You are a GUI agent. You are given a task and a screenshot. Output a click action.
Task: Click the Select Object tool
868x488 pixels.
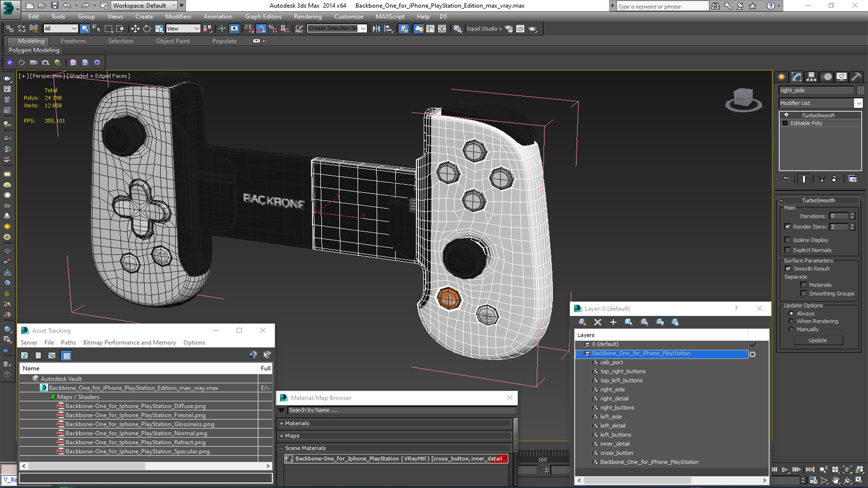coord(85,28)
